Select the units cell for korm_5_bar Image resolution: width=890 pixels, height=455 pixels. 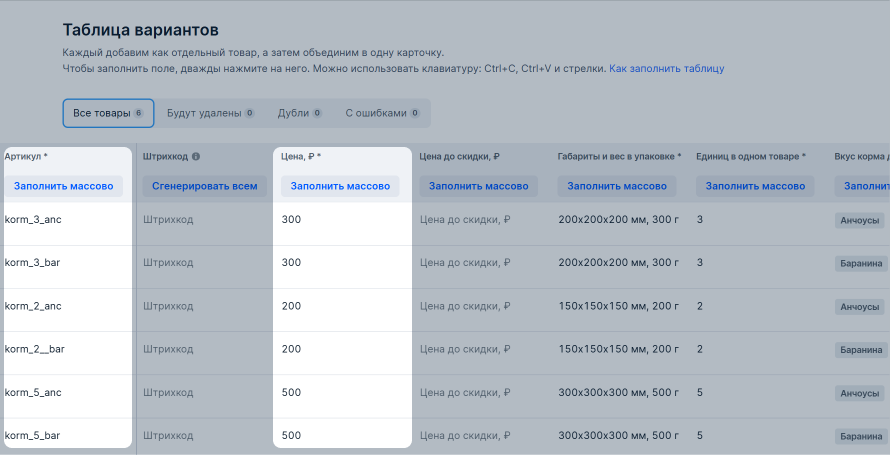point(758,436)
